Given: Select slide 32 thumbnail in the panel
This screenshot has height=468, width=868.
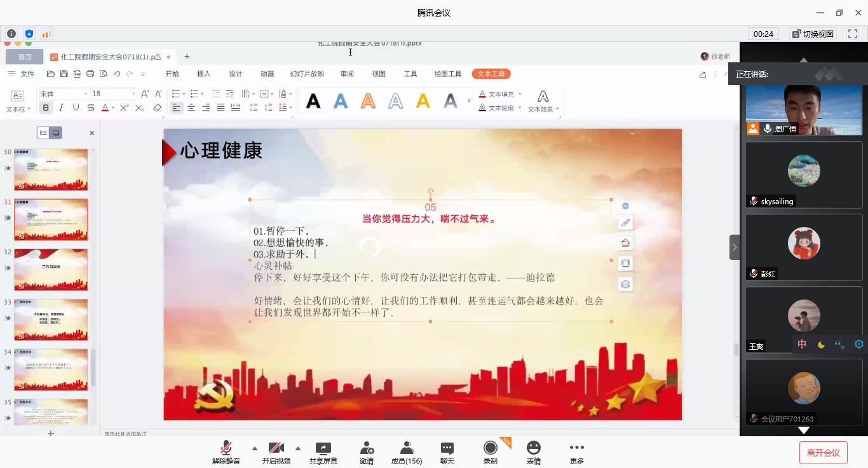Looking at the screenshot, I should click(x=51, y=270).
